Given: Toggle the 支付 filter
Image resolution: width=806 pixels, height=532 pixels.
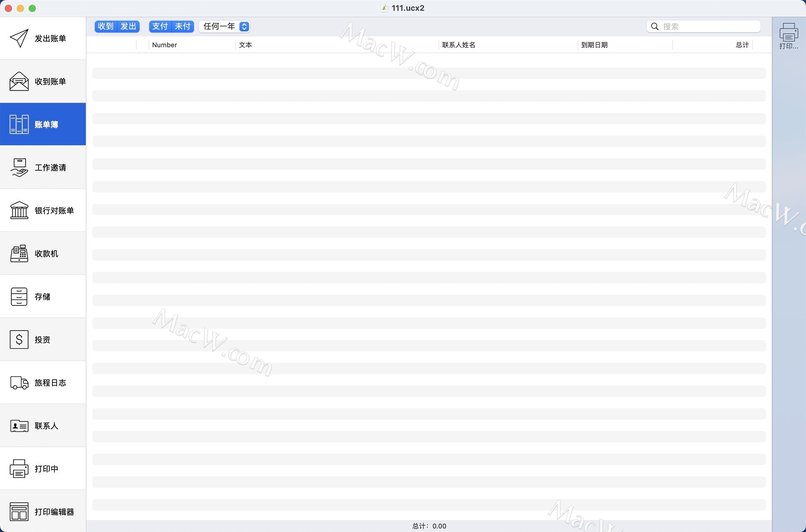Looking at the screenshot, I should coord(160,26).
